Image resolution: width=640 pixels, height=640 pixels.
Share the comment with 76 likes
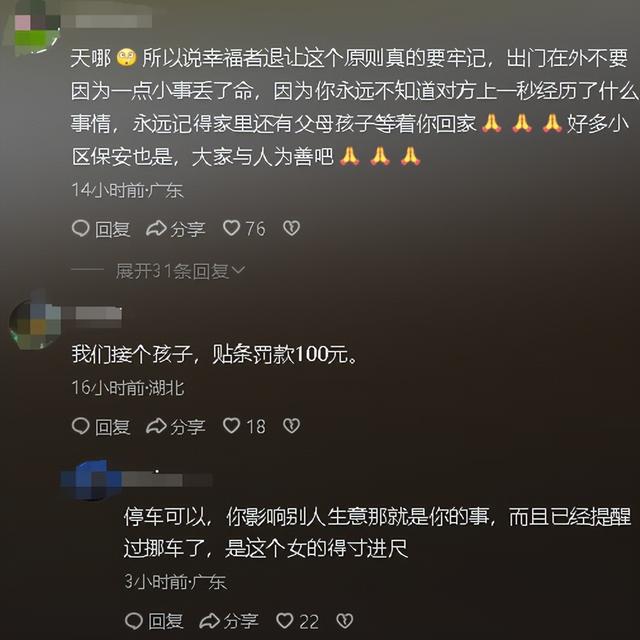tap(176, 229)
